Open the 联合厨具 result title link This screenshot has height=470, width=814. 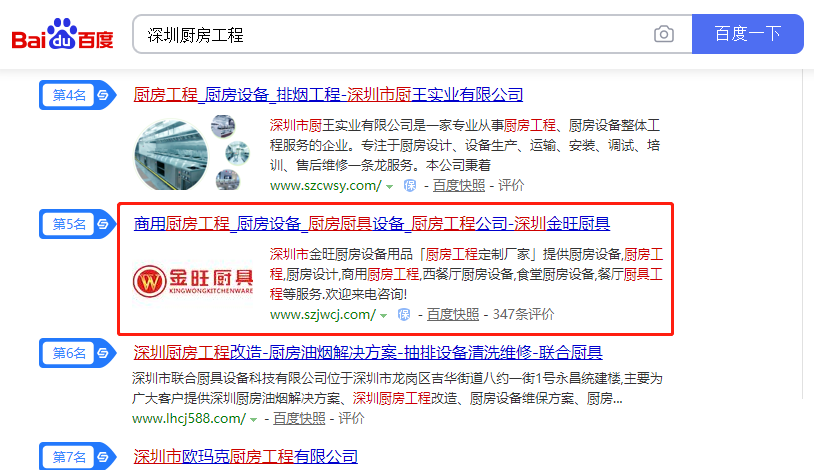point(368,353)
